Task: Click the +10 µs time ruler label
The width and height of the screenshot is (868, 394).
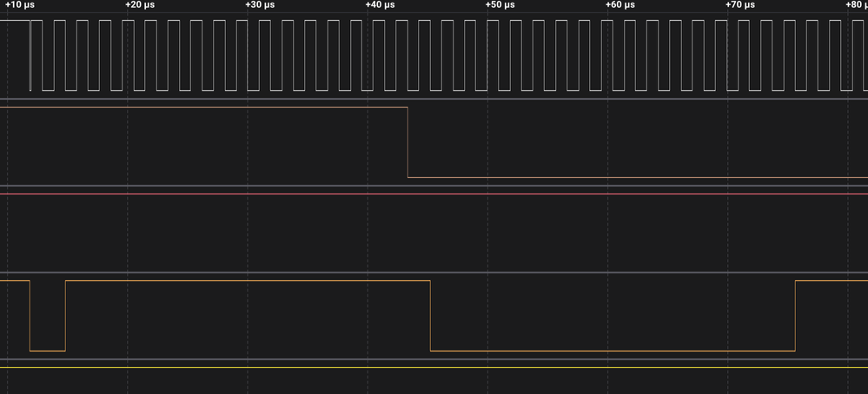Action: coord(20,5)
